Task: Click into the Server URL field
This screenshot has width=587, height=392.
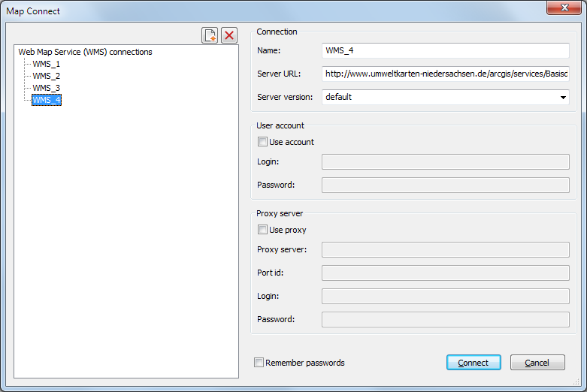Action: [446, 74]
